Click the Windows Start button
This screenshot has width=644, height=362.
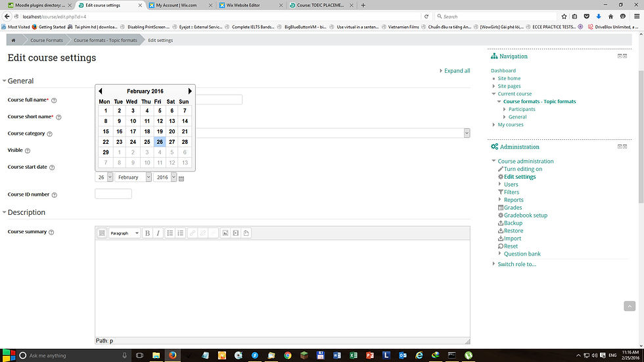pos(9,355)
